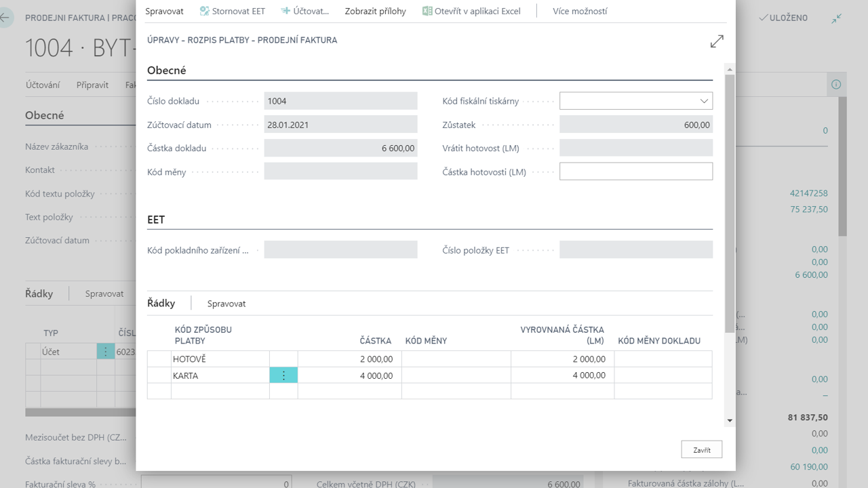
Task: Click the empty row's payment method cell
Action: [220, 391]
